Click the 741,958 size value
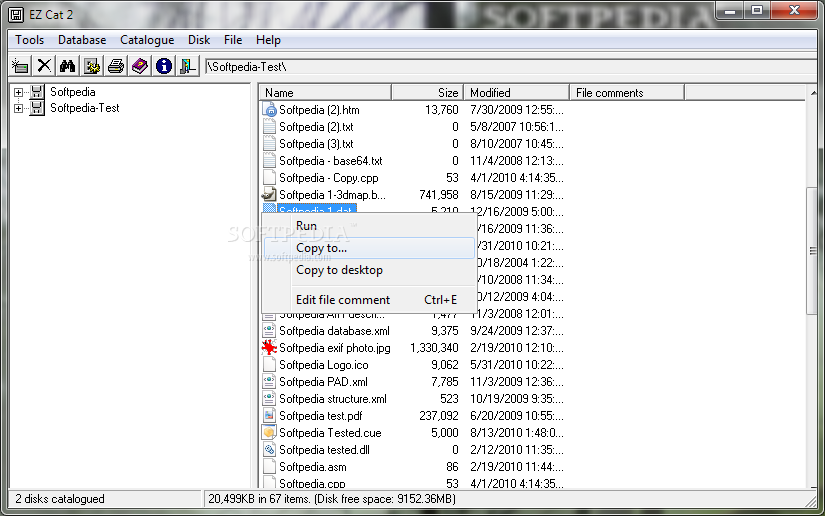This screenshot has height=516, width=825. pyautogui.click(x=439, y=195)
